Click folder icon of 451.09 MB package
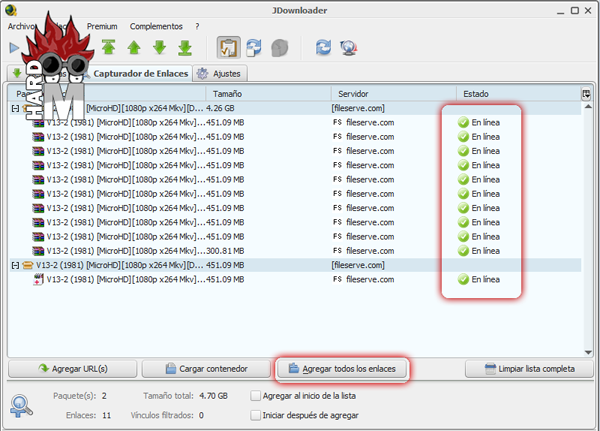Image resolution: width=600 pixels, height=431 pixels. click(28, 265)
